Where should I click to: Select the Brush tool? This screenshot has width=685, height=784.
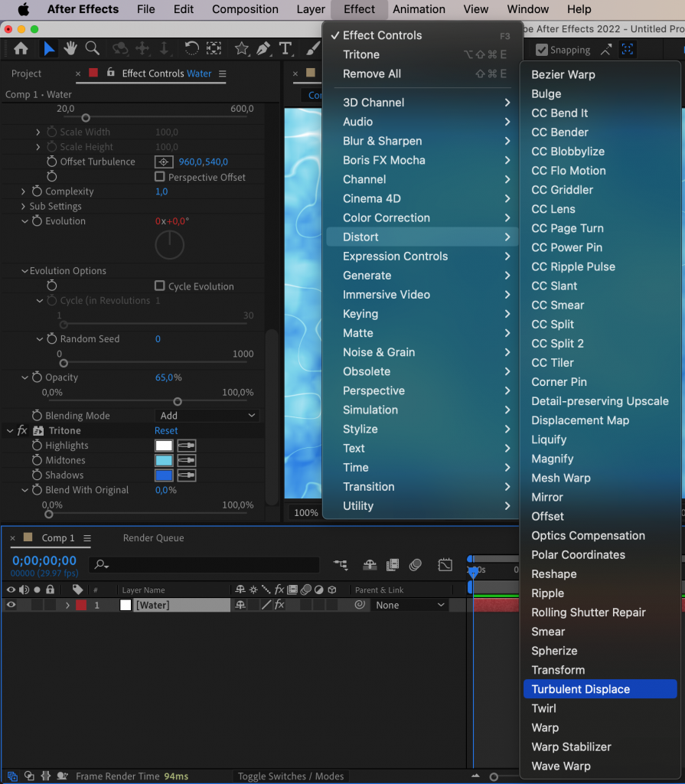click(x=312, y=49)
